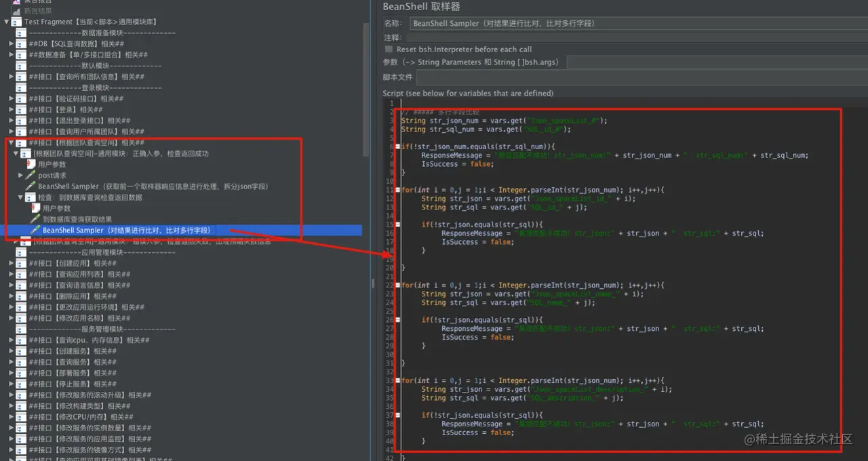Click the 到数据库查询获取结果 sampler icon
This screenshot has width=868, height=461.
coord(35,219)
